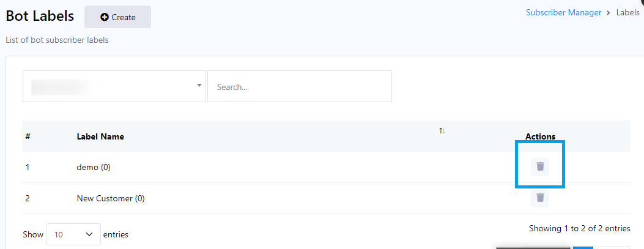This screenshot has height=249, width=644.
Task: Open the Subscriber Manager breadcrumb link
Action: (563, 13)
